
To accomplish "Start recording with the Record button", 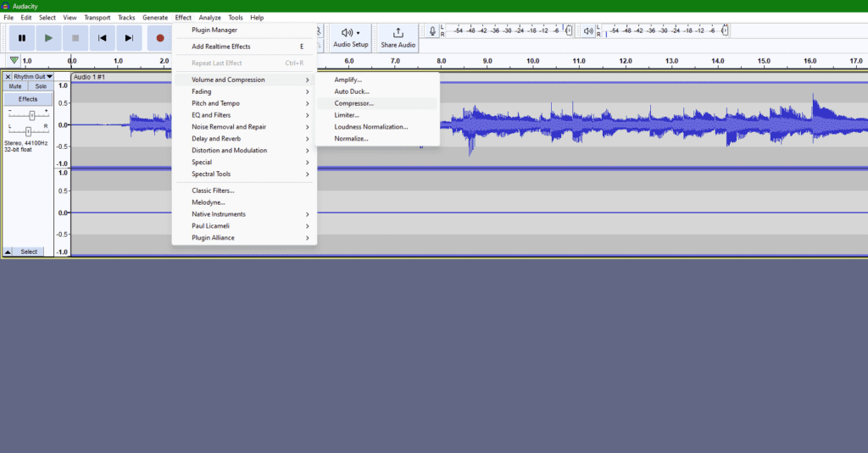I will tap(160, 38).
